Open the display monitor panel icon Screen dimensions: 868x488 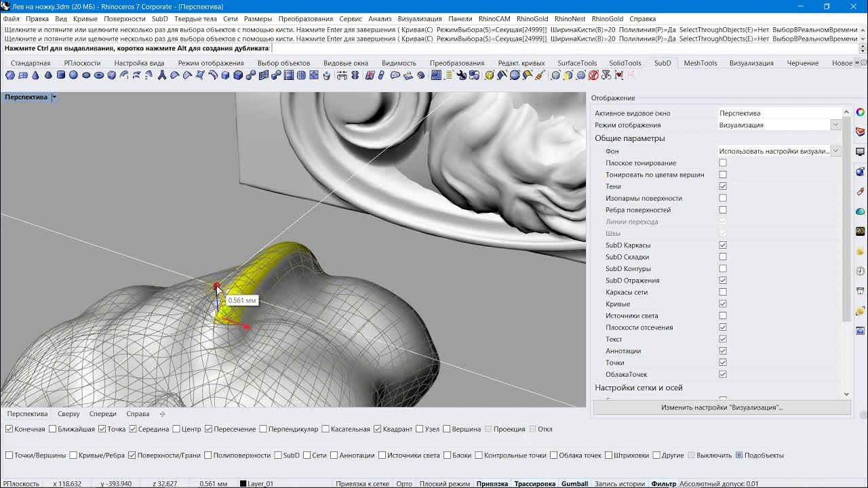tap(861, 152)
